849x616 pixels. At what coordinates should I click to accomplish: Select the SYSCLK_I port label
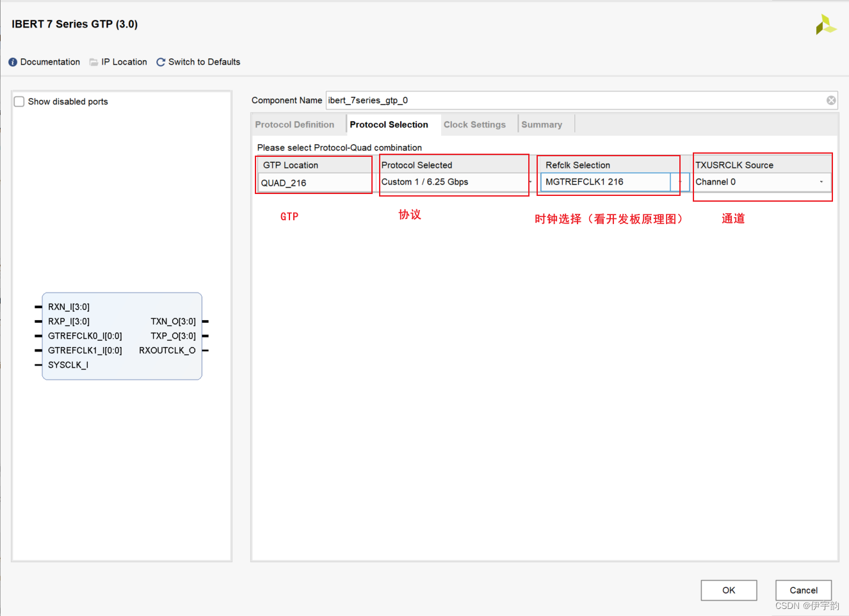point(68,365)
